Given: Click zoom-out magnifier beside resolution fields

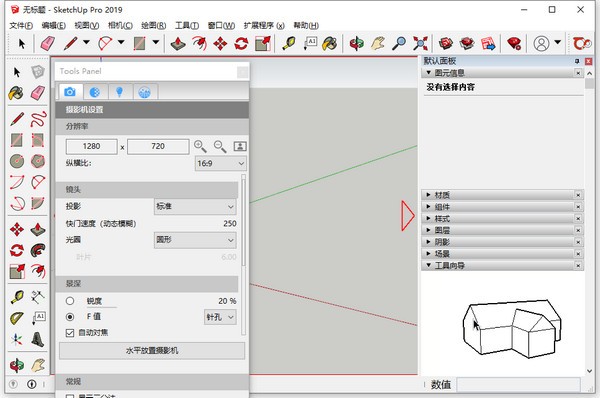Looking at the screenshot, I should (220, 147).
